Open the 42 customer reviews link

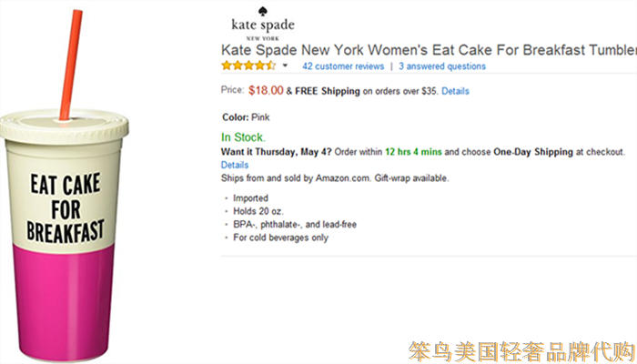pyautogui.click(x=342, y=66)
